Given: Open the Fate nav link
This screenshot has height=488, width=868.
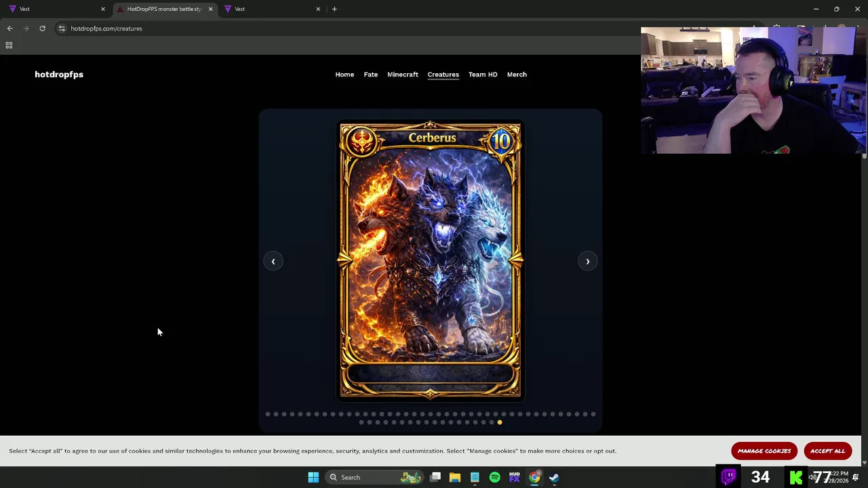Looking at the screenshot, I should 370,75.
